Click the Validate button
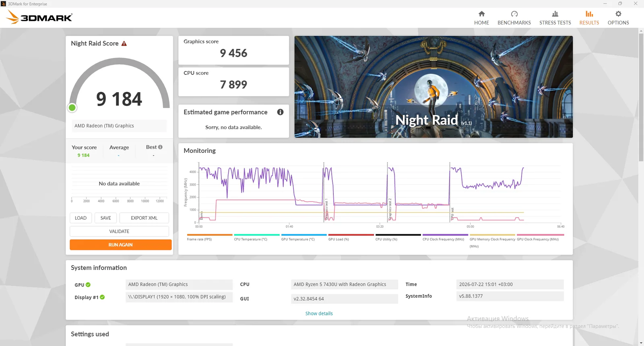The image size is (644, 346). (119, 231)
